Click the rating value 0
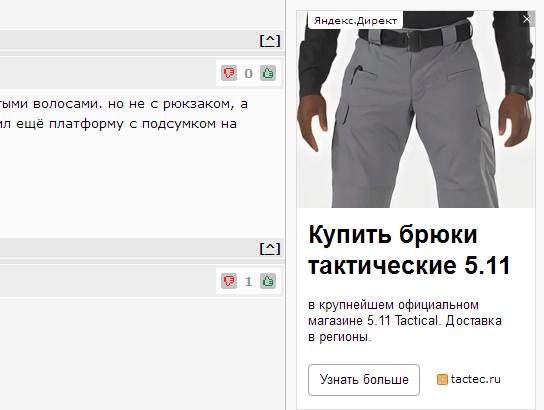This screenshot has width=544, height=410. click(x=248, y=74)
